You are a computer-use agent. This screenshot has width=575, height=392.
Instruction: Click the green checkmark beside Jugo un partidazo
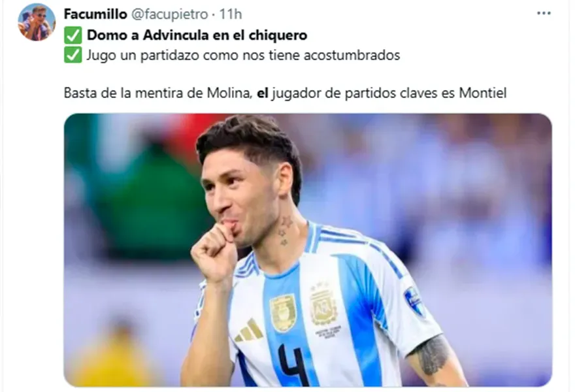73,55
